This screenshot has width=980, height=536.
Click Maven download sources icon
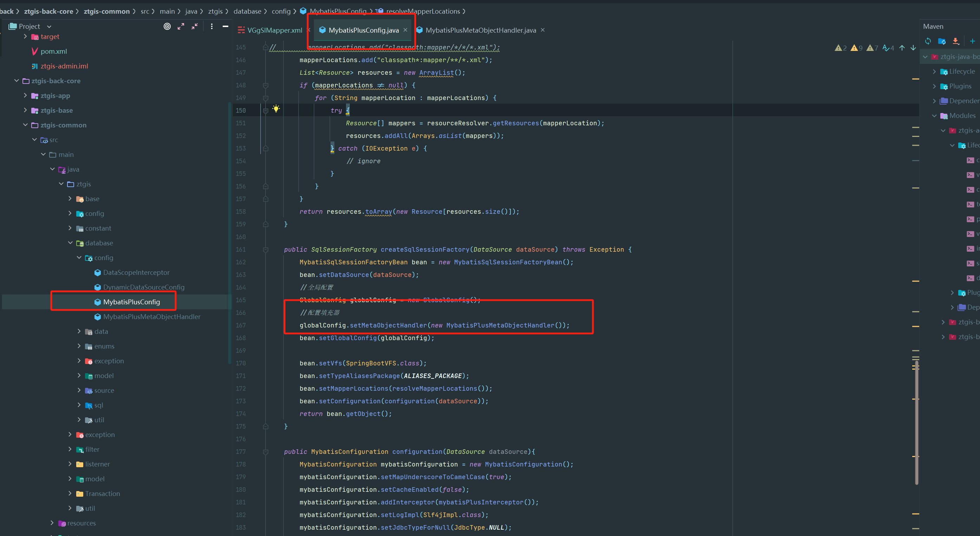[956, 41]
